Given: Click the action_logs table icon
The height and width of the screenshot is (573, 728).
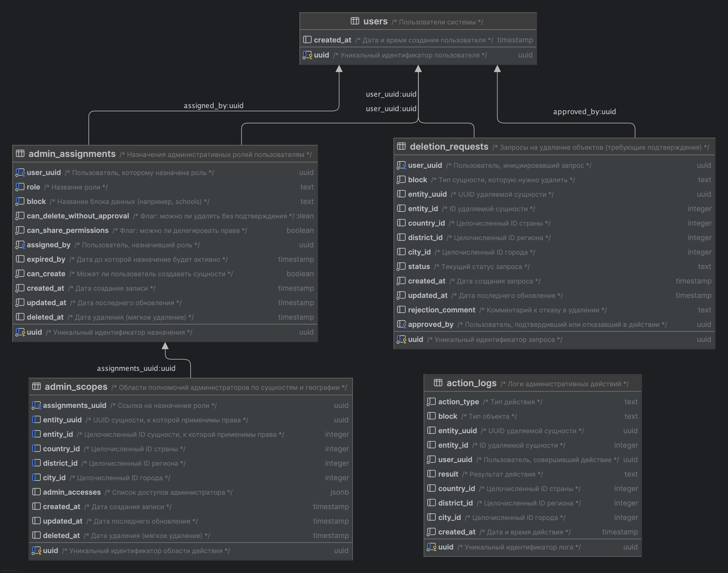Looking at the screenshot, I should pos(438,383).
